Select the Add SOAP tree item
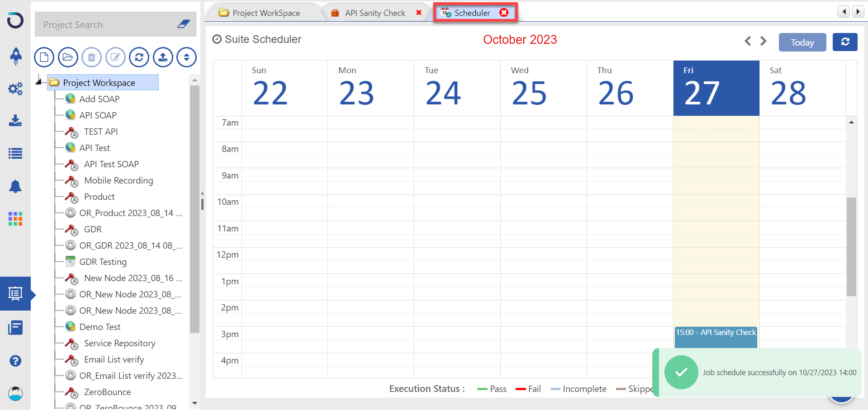Viewport: 868px width, 410px height. tap(100, 99)
